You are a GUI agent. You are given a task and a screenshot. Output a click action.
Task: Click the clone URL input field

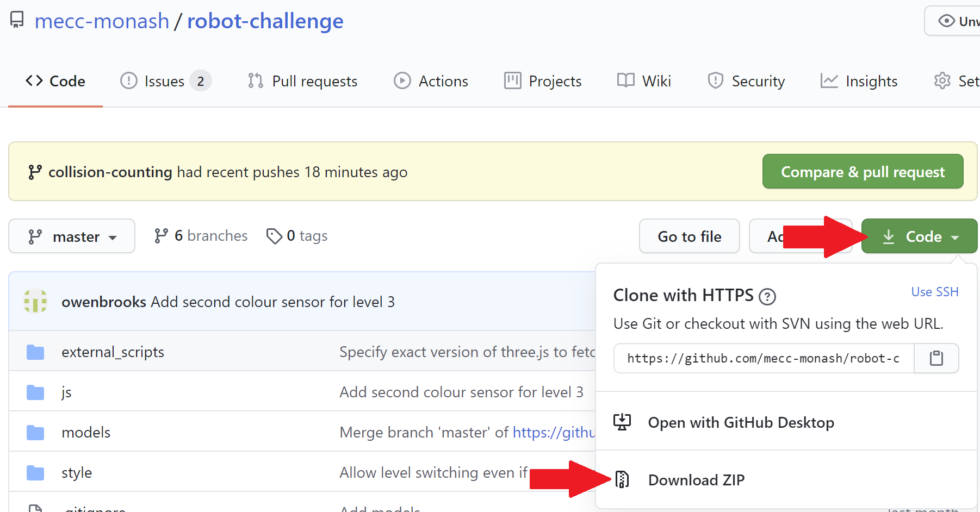tap(764, 358)
